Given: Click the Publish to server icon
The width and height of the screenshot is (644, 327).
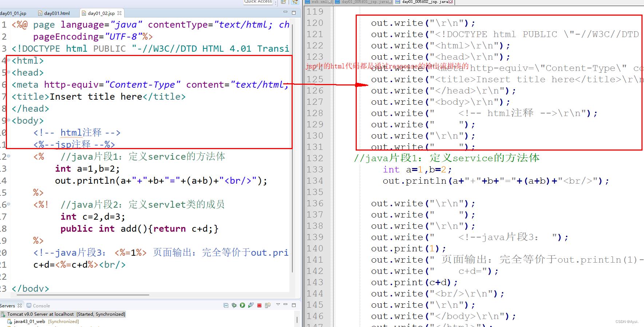Looking at the screenshot, I should click(268, 305).
